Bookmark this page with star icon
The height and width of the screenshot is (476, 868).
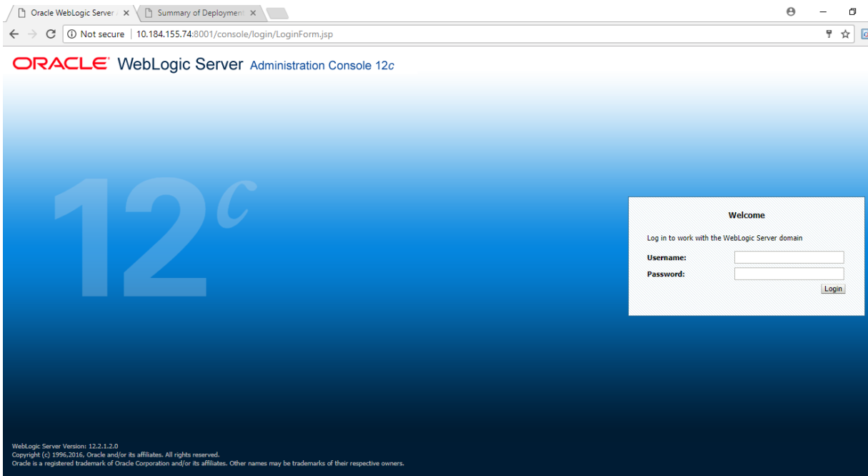845,34
